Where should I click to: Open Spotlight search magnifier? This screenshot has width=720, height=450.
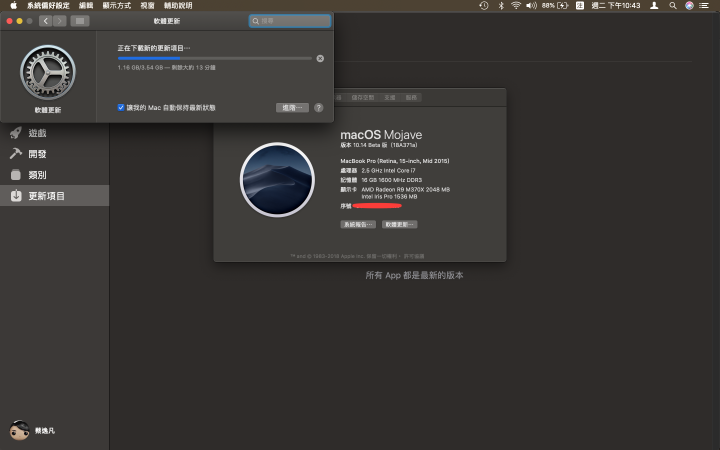pyautogui.click(x=673, y=6)
